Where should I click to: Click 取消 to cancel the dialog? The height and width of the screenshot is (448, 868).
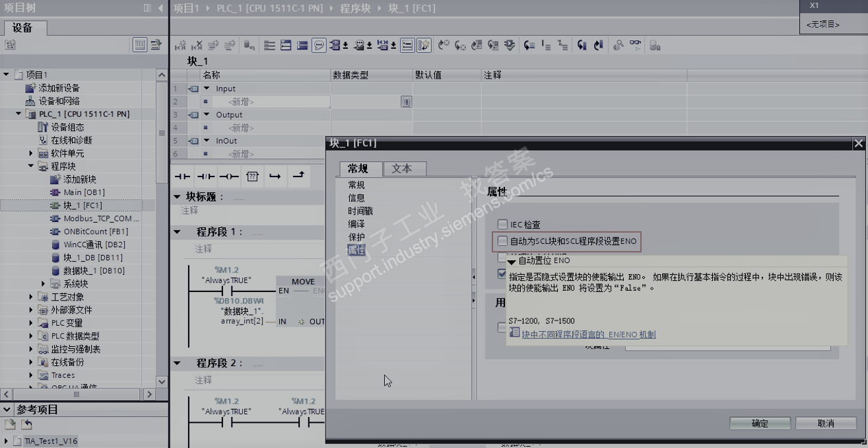click(826, 424)
